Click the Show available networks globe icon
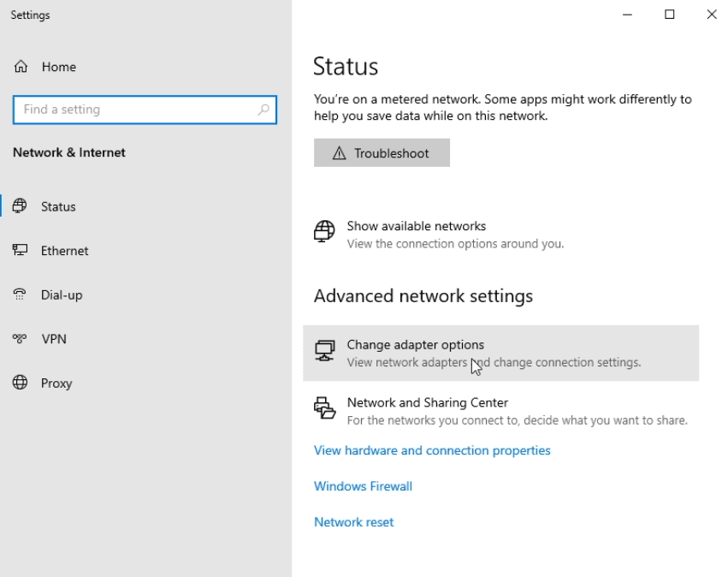The image size is (728, 577). (x=324, y=232)
